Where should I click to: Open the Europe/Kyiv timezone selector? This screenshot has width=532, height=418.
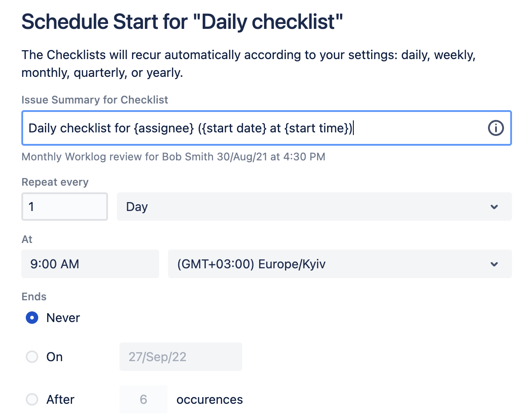(x=311, y=264)
